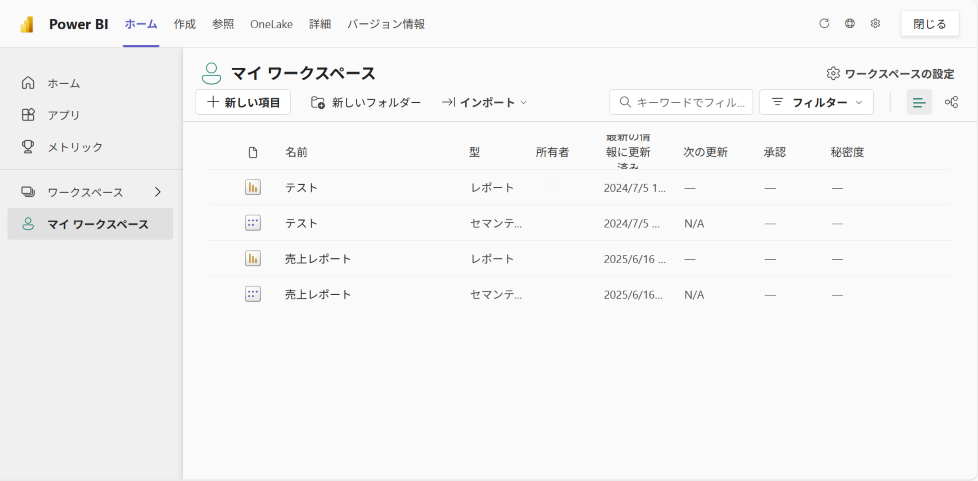This screenshot has width=978, height=481.
Task: Select the OneLake tab
Action: pyautogui.click(x=271, y=24)
